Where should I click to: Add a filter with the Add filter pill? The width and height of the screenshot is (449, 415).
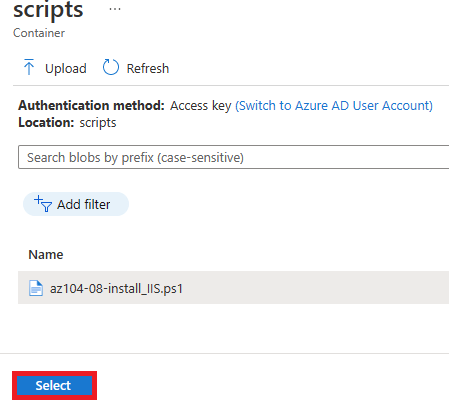(x=76, y=204)
